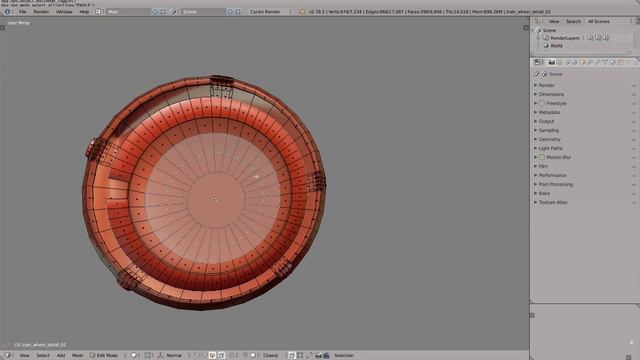Screen dimensions: 640x360
Task: Open the outliner Search menu
Action: (x=573, y=21)
